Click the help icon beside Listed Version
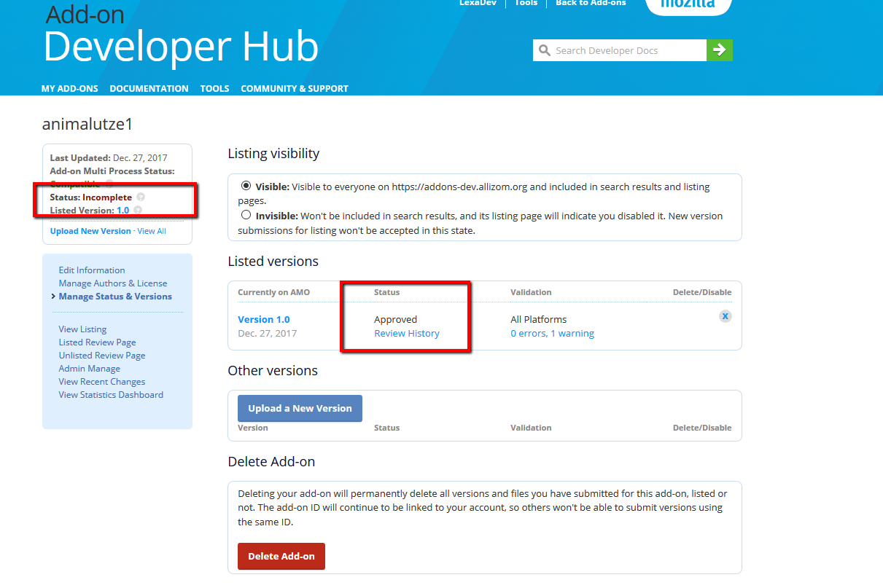The image size is (883, 588). [x=137, y=210]
